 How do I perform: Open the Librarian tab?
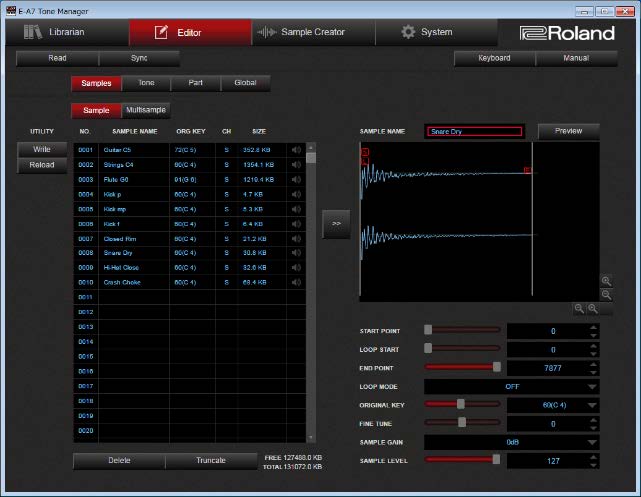tap(66, 32)
